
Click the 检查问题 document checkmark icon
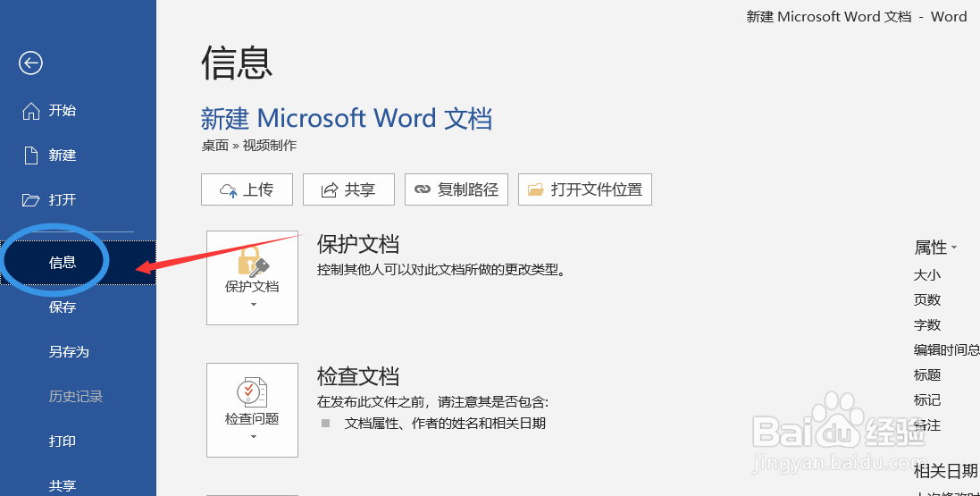253,393
